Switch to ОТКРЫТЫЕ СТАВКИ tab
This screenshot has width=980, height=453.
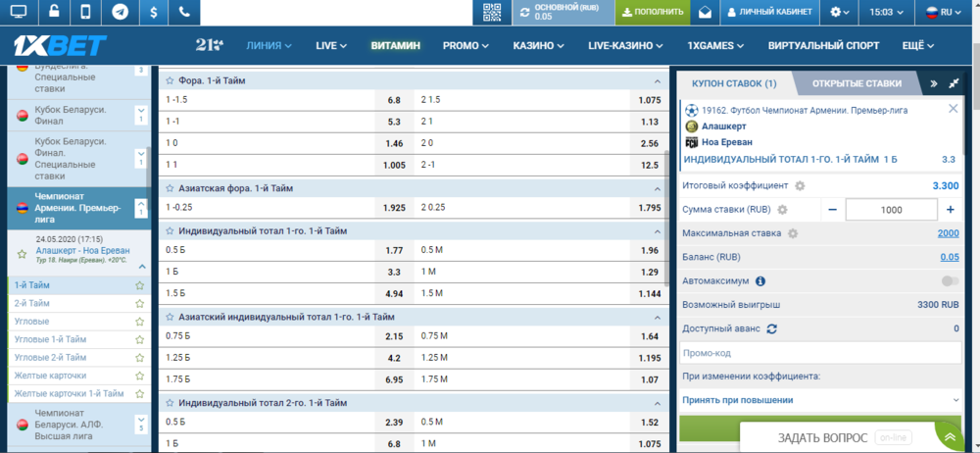[857, 83]
